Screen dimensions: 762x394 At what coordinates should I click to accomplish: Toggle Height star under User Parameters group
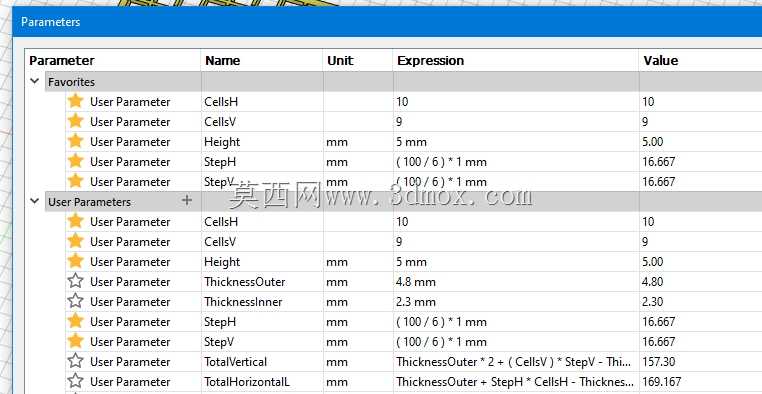[x=75, y=261]
